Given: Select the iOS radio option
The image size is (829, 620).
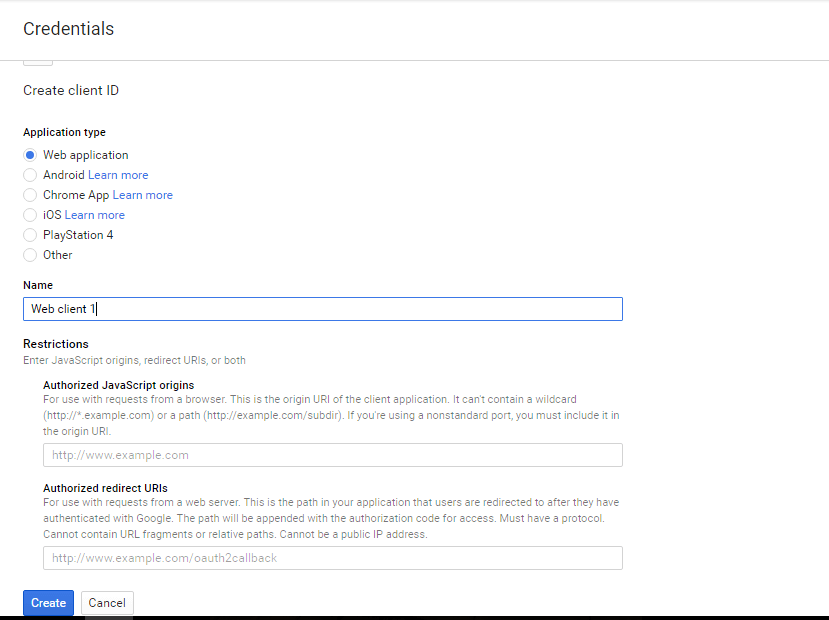Looking at the screenshot, I should point(30,215).
